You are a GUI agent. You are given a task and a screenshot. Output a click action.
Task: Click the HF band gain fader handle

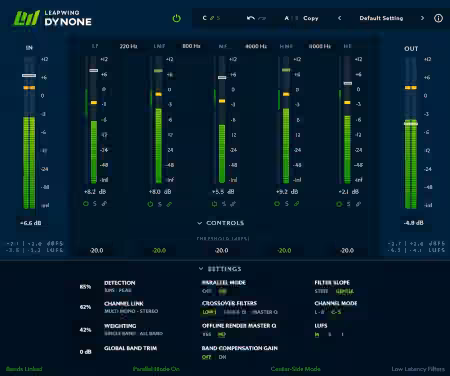coord(348,83)
